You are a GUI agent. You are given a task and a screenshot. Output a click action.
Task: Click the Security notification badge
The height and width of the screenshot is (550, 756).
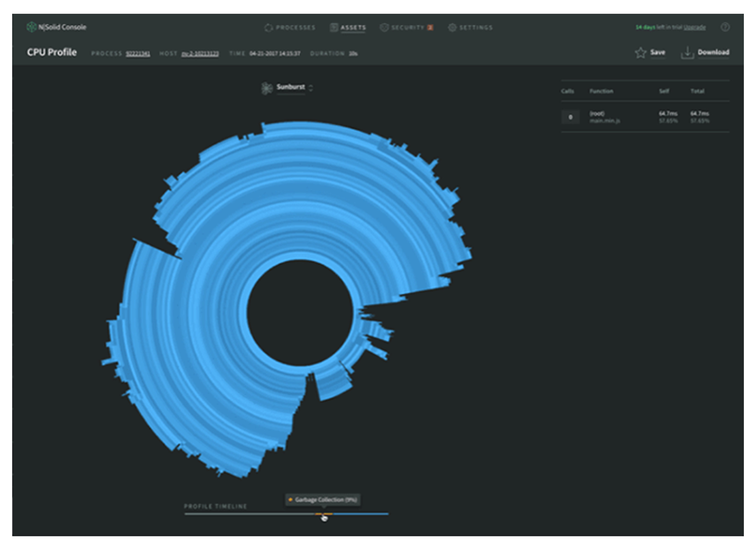pyautogui.click(x=430, y=28)
